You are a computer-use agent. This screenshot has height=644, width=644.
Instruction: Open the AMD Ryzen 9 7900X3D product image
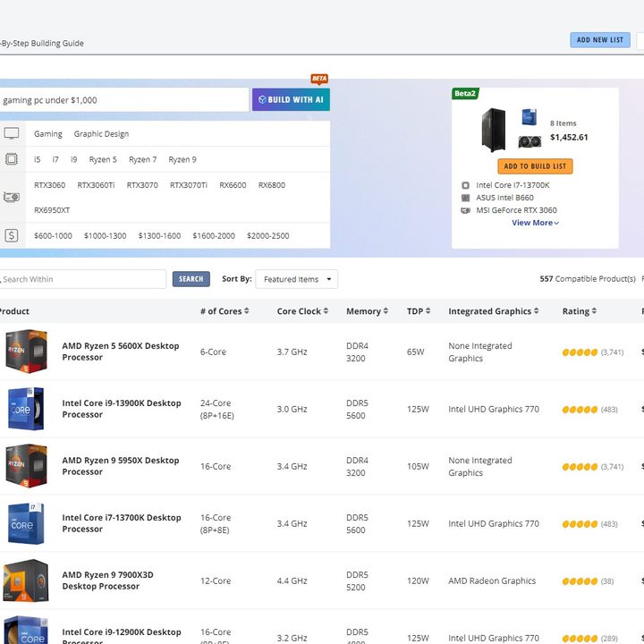(x=26, y=580)
